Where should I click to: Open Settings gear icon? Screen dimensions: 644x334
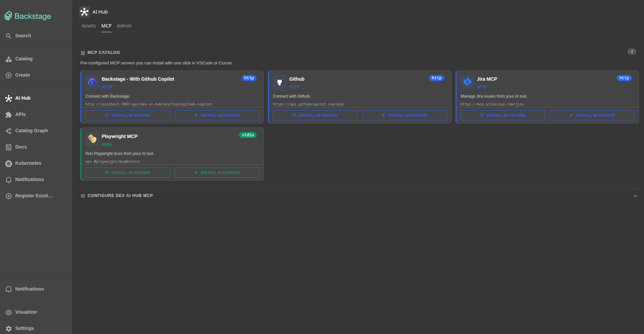tap(9, 329)
